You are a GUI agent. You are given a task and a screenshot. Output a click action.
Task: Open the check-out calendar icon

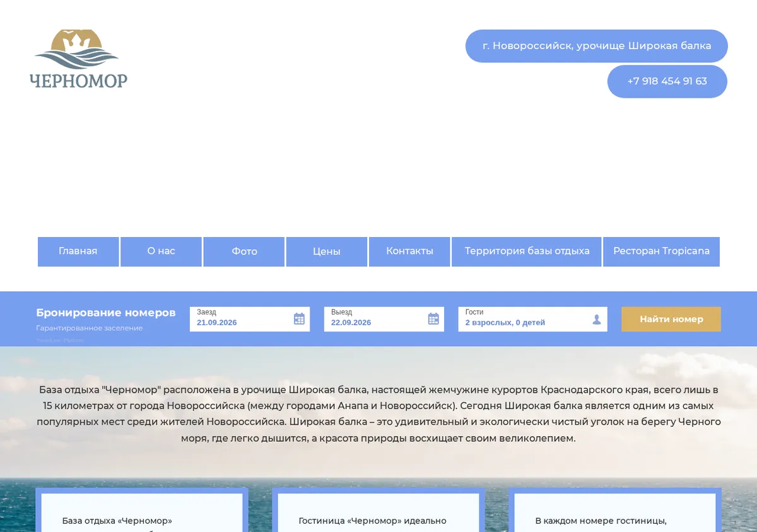click(x=433, y=319)
